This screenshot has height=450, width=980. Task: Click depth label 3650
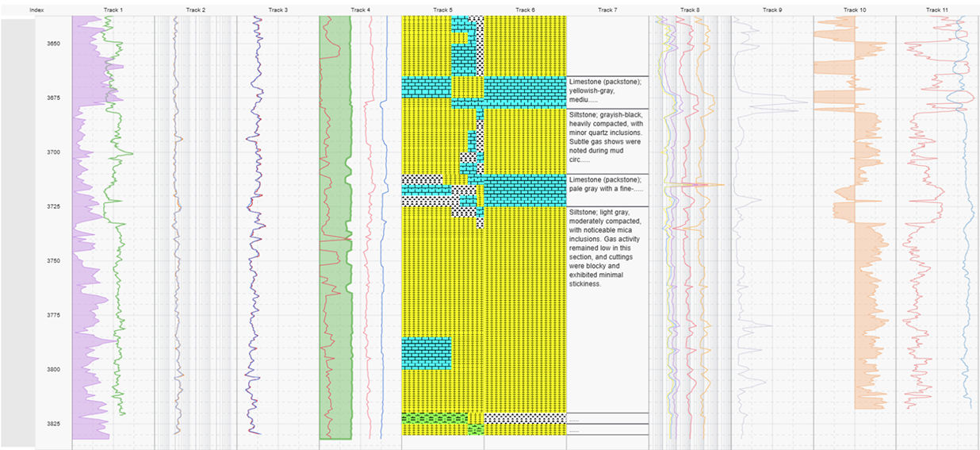pos(52,44)
